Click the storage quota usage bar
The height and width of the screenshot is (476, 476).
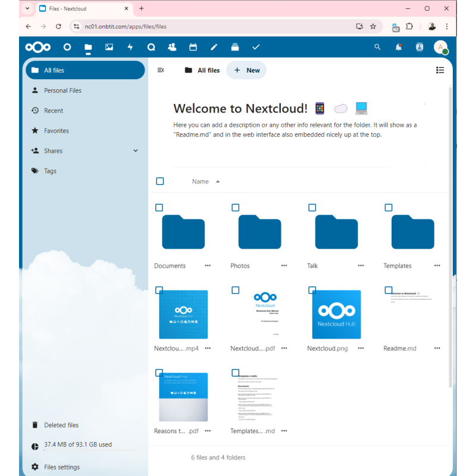tap(90, 450)
